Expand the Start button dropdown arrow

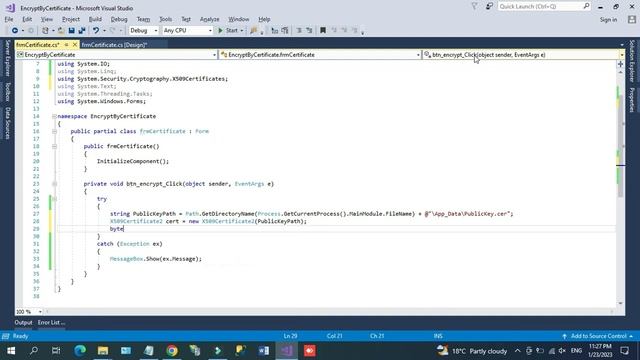(x=242, y=31)
